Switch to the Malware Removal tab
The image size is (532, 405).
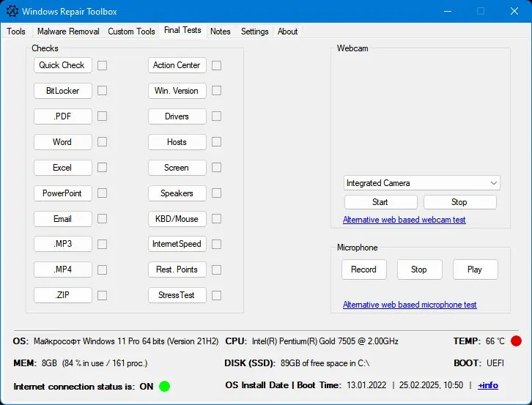68,31
